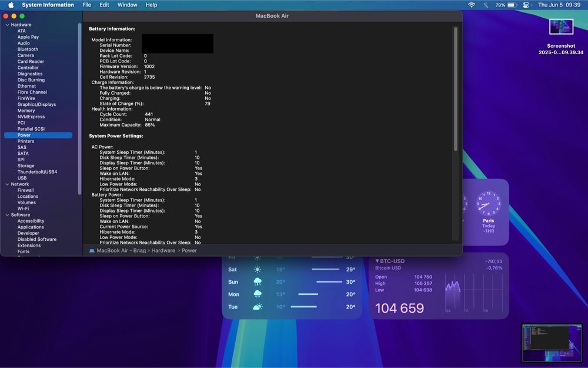Select Fibre Channel in the sidebar
The image size is (588, 368).
tap(32, 92)
